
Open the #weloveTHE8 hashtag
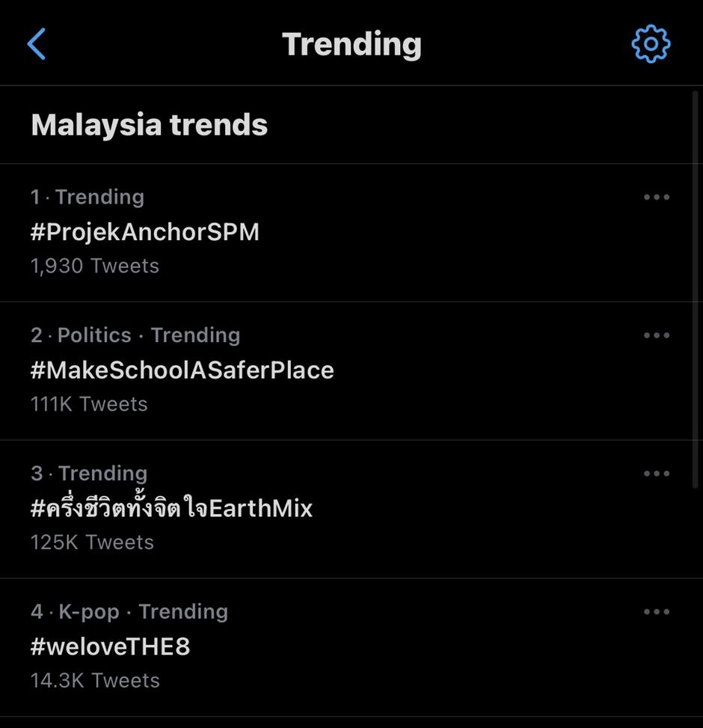coord(111,646)
